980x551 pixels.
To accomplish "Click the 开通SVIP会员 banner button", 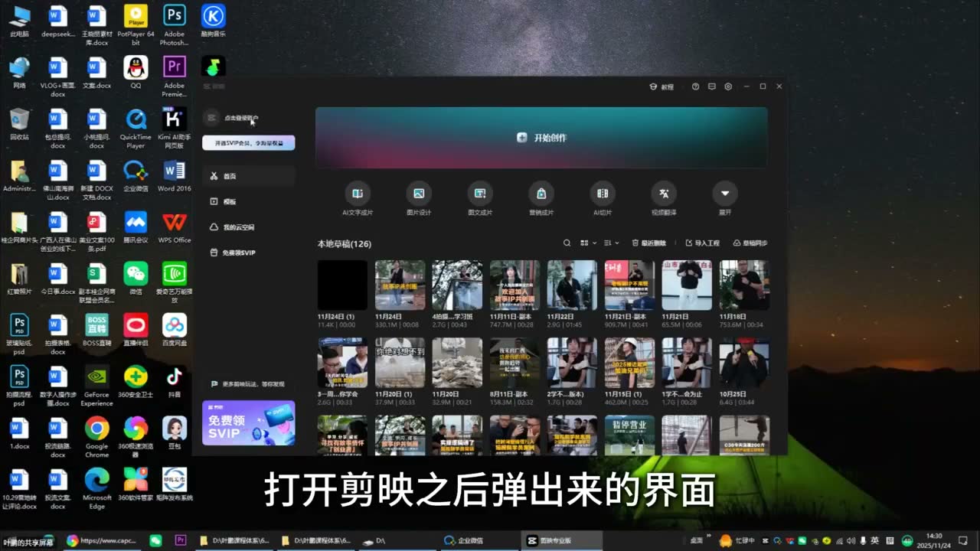I will tap(249, 143).
